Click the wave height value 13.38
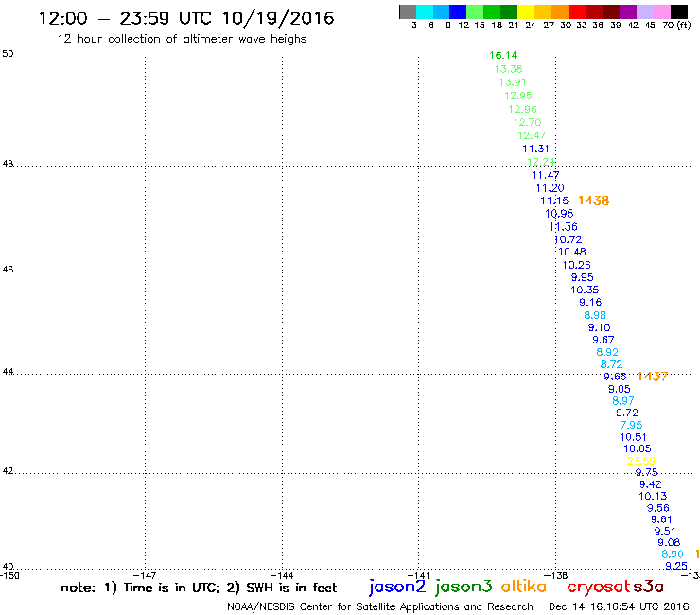Image resolution: width=700 pixels, height=615 pixels. 508,69
